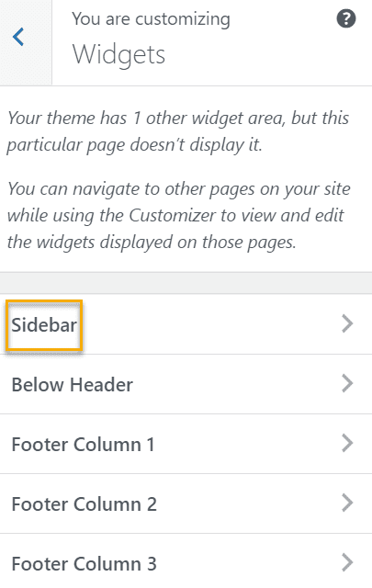Image resolution: width=372 pixels, height=588 pixels.
Task: Expand Sidebar using its right chevron
Action: click(347, 323)
